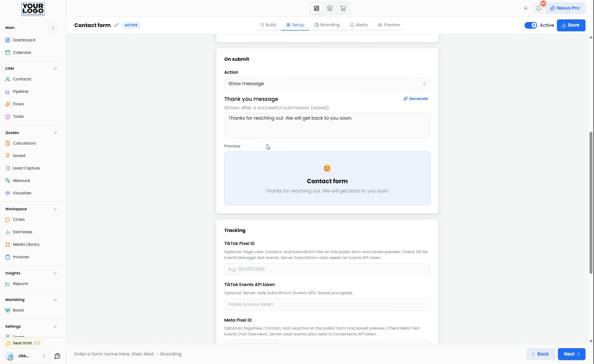Open the help chat bubble icon
The width and height of the screenshot is (594, 364).
[57, 356]
